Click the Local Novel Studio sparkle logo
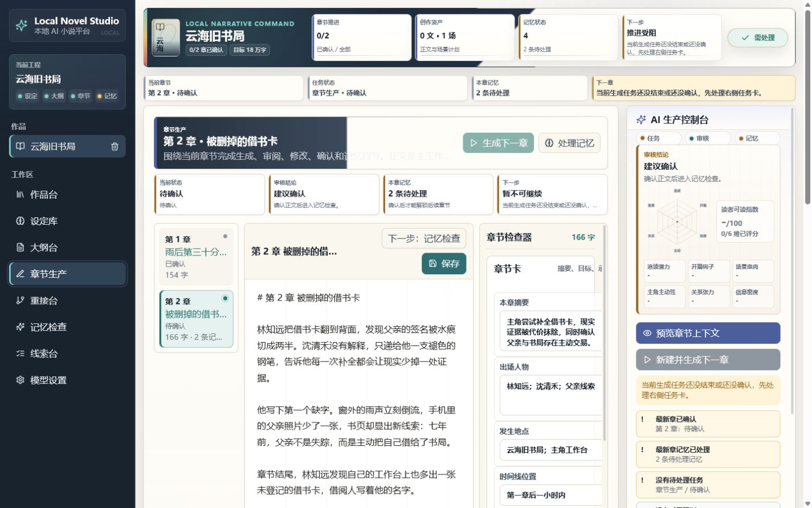The image size is (812, 508). click(21, 25)
